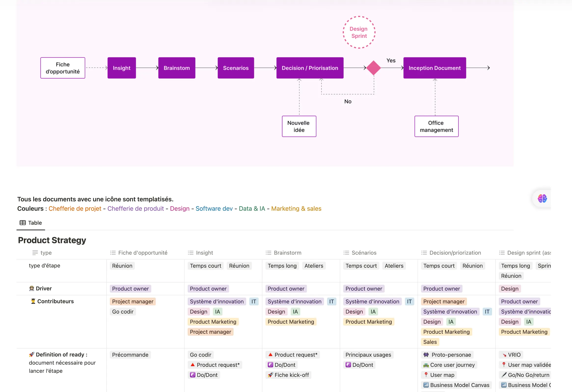572x392 pixels.
Task: Click the VRIO tag in Design sprint column
Action: (511, 355)
